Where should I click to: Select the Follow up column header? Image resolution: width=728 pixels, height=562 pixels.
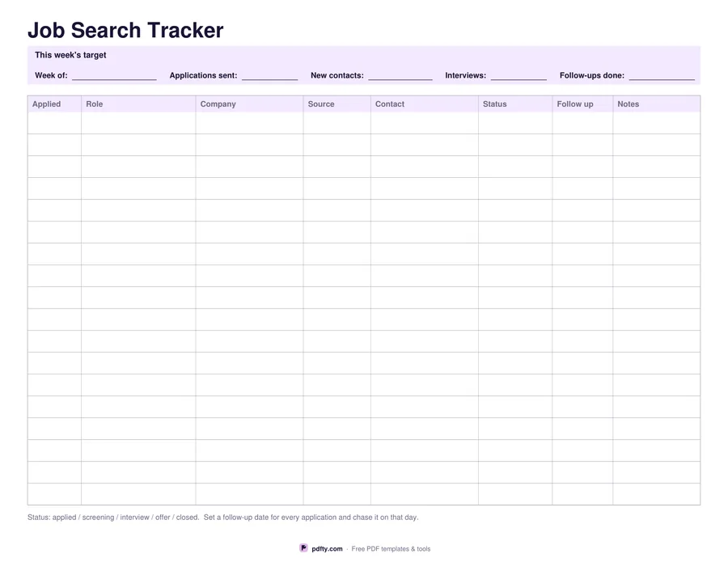[582, 104]
